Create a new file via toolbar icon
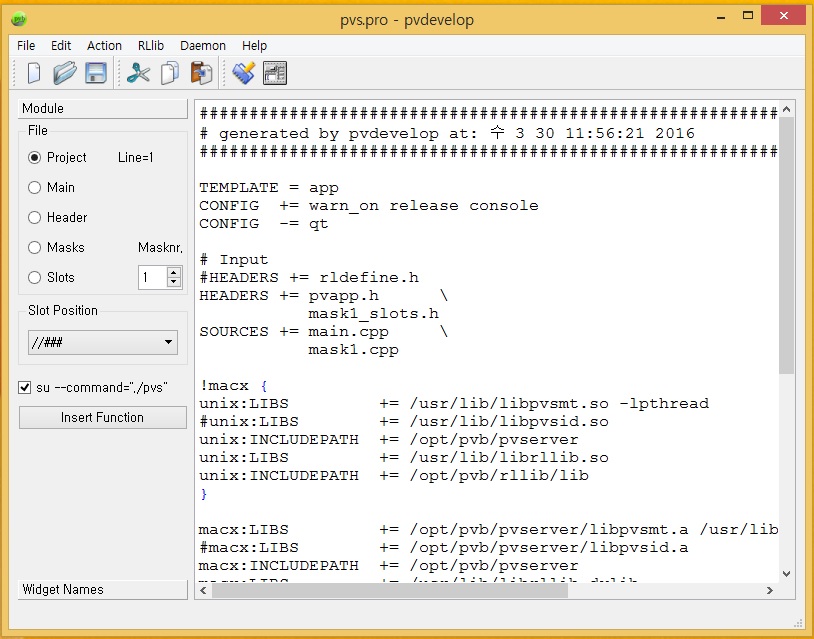This screenshot has width=814, height=639. (33, 72)
